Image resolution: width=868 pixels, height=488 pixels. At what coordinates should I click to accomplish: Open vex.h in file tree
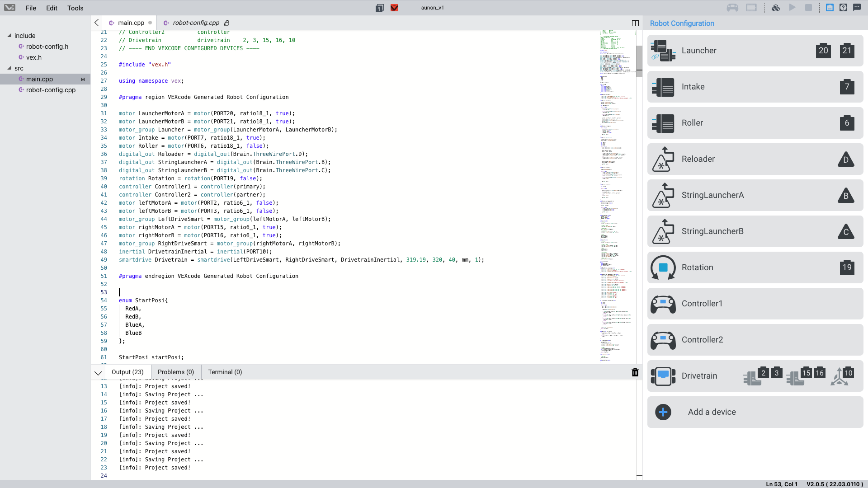pos(33,57)
